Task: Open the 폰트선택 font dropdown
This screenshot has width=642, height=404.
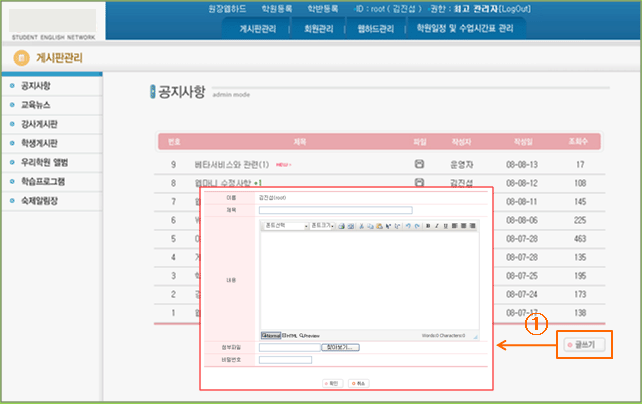Action: (286, 226)
